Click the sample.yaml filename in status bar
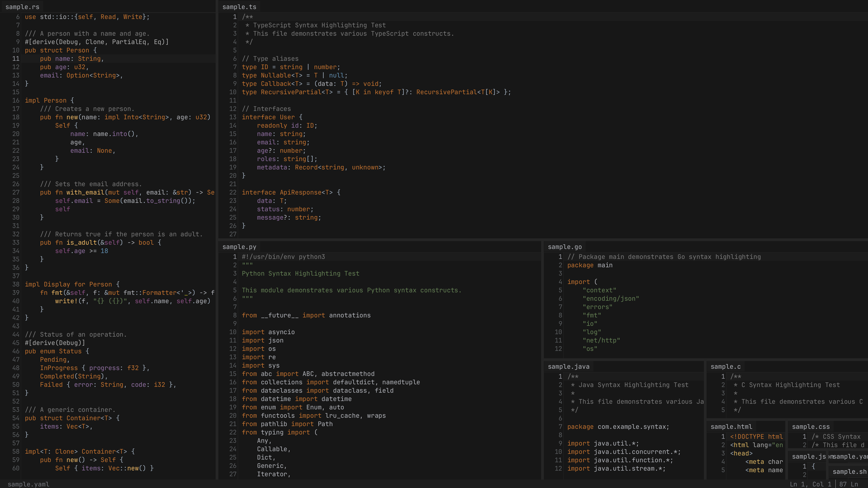This screenshot has width=868, height=488. pyautogui.click(x=28, y=484)
